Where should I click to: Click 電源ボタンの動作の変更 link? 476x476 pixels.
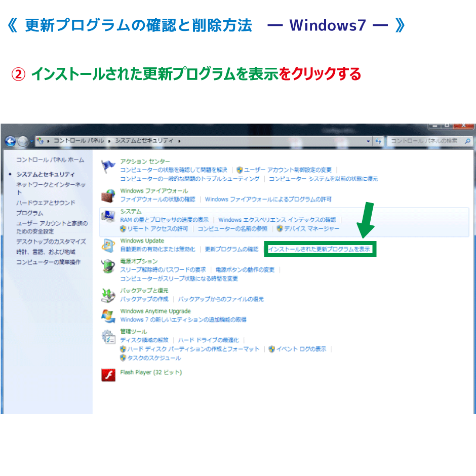click(x=245, y=270)
